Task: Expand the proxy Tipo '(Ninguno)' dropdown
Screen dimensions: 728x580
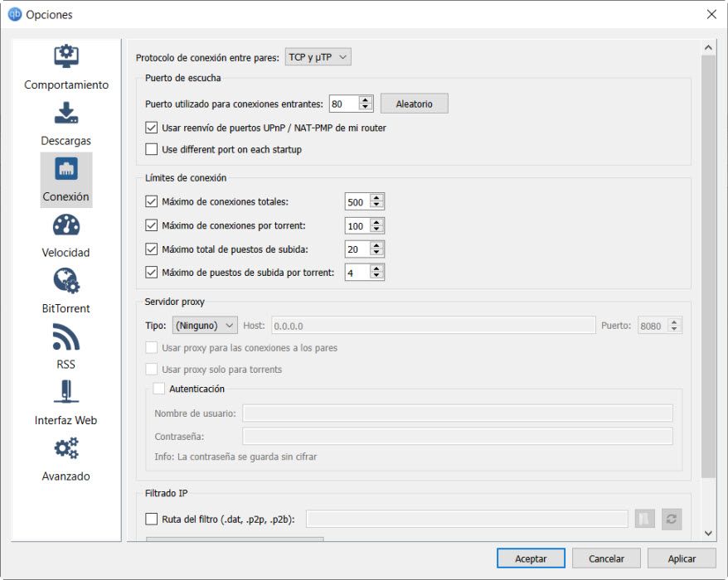Action: (x=205, y=326)
